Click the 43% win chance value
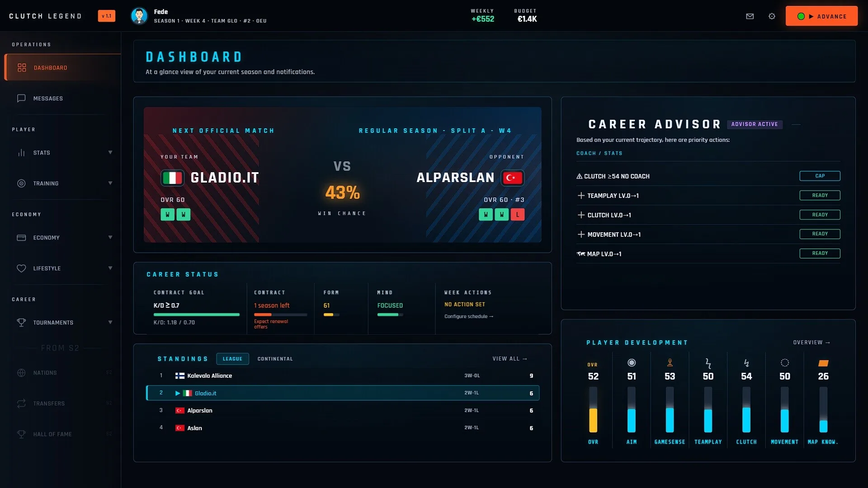Screen dimensions: 868x488 click(x=342, y=193)
